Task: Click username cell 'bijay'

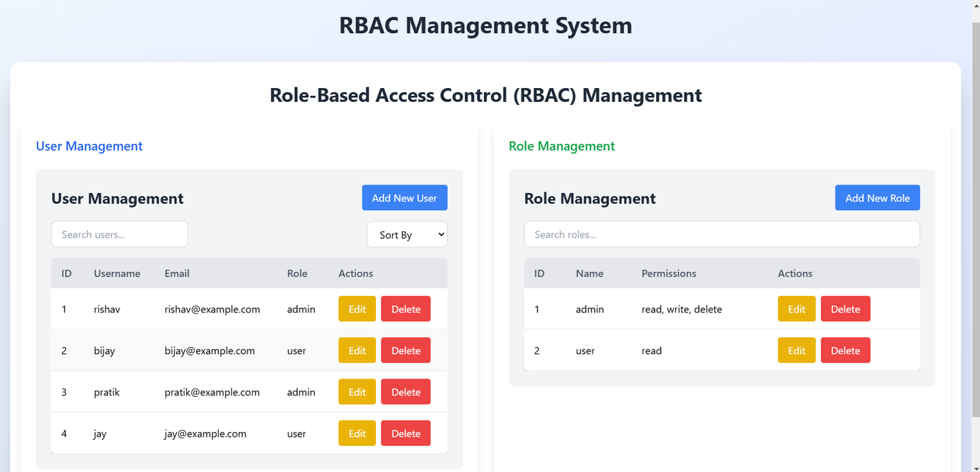Action: (105, 351)
